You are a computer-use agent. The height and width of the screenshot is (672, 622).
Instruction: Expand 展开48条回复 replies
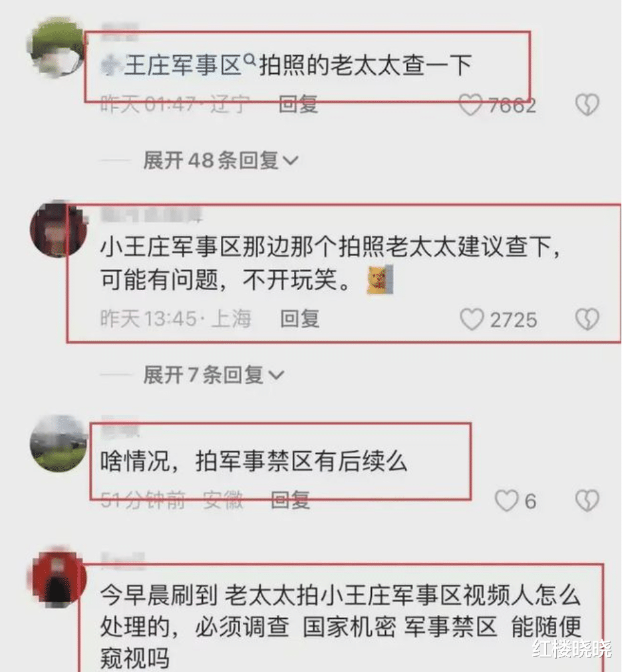(x=221, y=161)
